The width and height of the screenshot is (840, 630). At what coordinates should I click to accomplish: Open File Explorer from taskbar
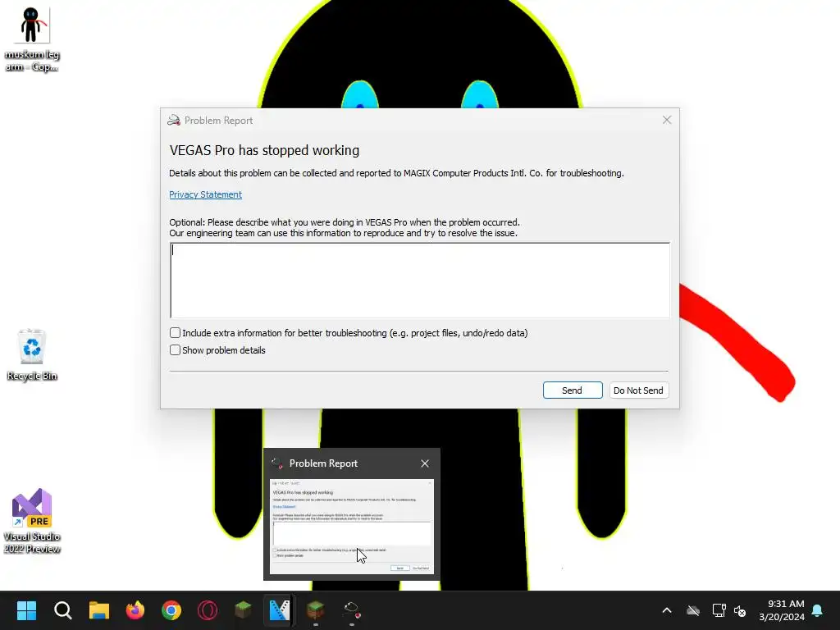pos(99,610)
